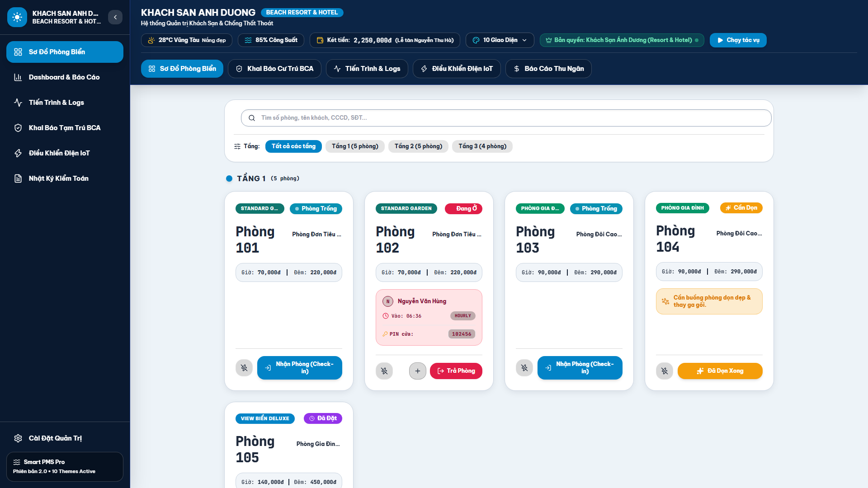The image size is (868, 488).
Task: Select the Tất cả các tầng floor filter
Action: point(293,146)
